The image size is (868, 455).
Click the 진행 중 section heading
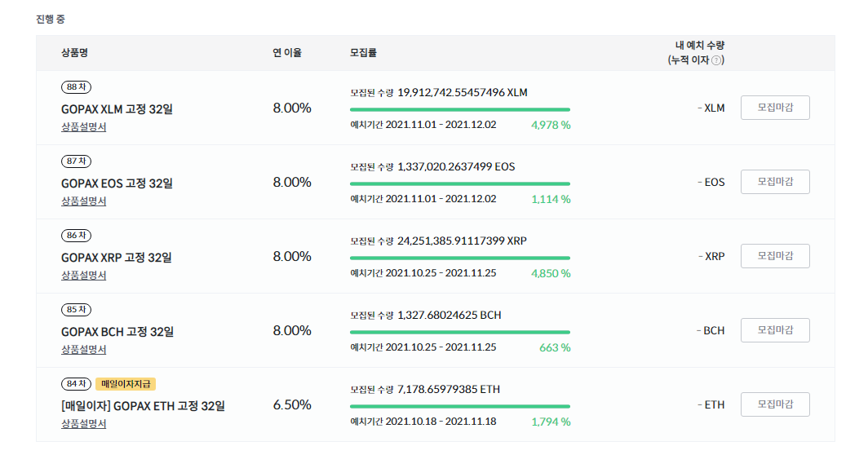pos(51,19)
